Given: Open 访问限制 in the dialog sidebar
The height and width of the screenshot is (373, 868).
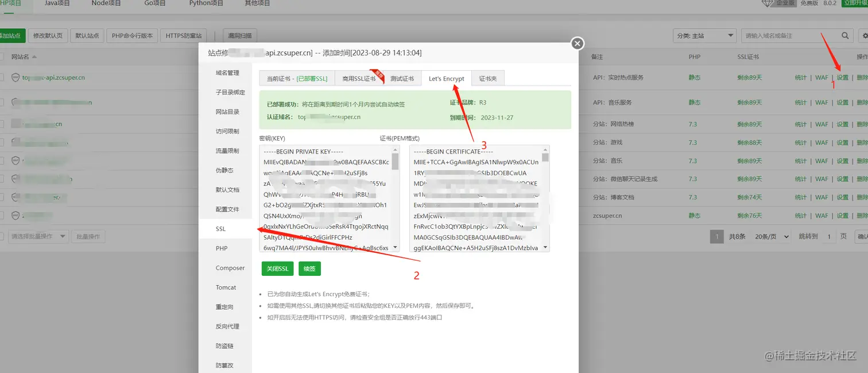Looking at the screenshot, I should 225,132.
